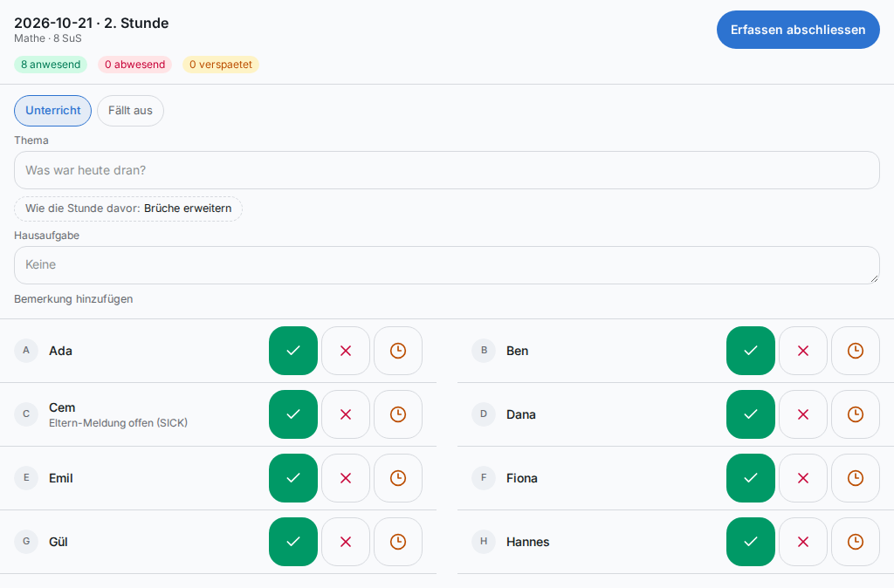894x588 pixels.
Task: Set Cem as late with the clock icon
Action: pos(398,414)
